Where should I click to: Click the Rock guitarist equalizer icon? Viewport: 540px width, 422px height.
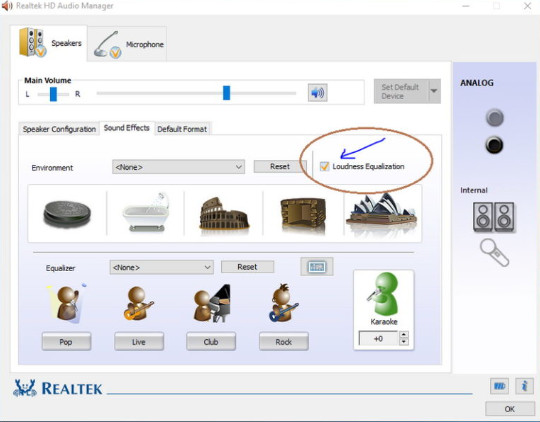click(x=283, y=303)
